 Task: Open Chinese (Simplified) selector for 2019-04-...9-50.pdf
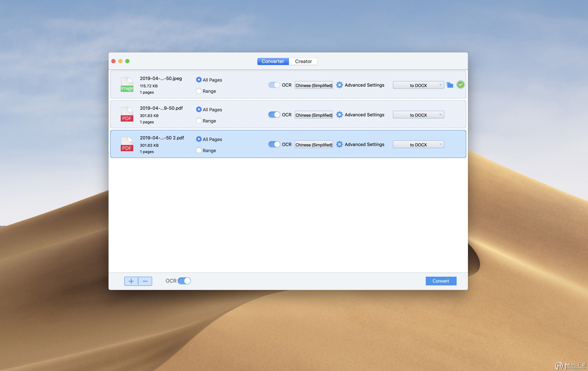(x=314, y=115)
